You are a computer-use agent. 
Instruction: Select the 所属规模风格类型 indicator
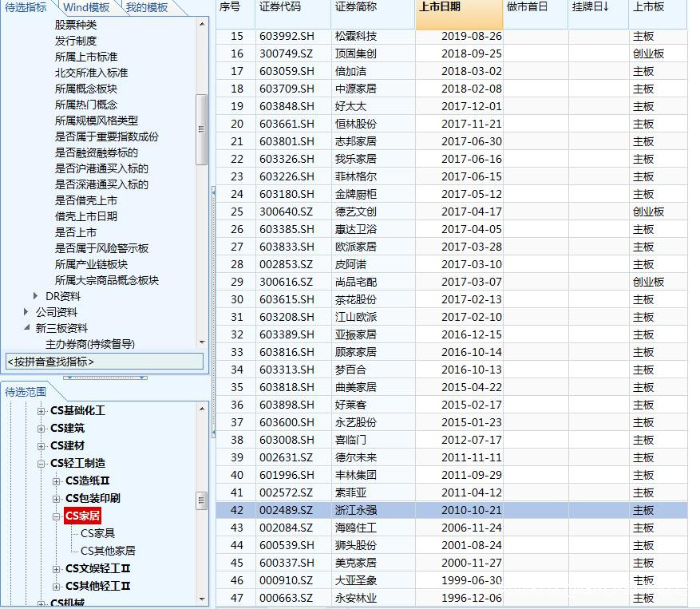[97, 121]
